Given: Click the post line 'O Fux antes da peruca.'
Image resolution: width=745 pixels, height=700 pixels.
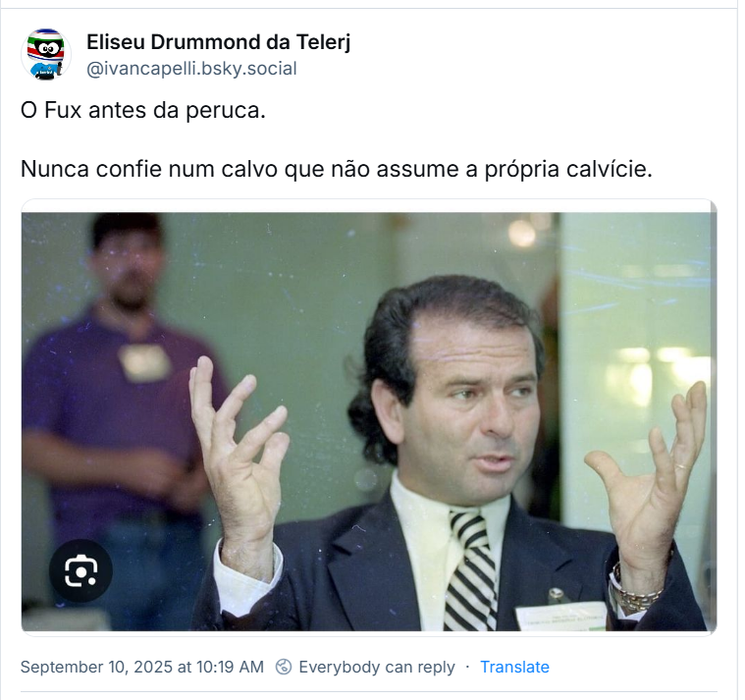Looking at the screenshot, I should click(x=143, y=110).
